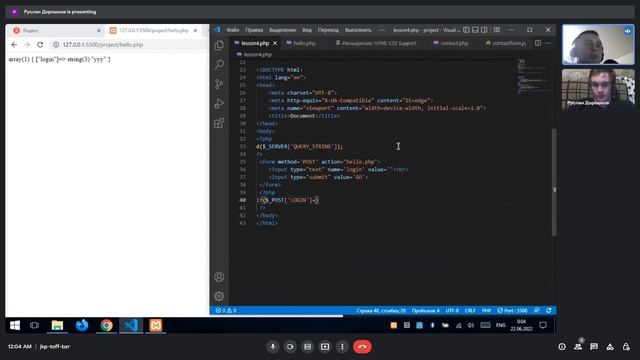Click the minimap in the code editor
Screen dimensions: 640x360
534,76
